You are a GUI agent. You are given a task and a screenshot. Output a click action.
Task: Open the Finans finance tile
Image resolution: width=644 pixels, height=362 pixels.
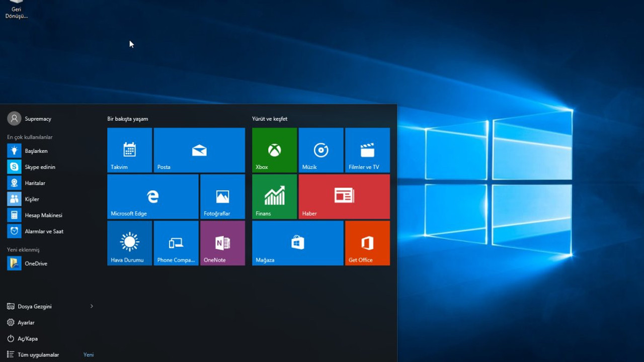point(274,196)
